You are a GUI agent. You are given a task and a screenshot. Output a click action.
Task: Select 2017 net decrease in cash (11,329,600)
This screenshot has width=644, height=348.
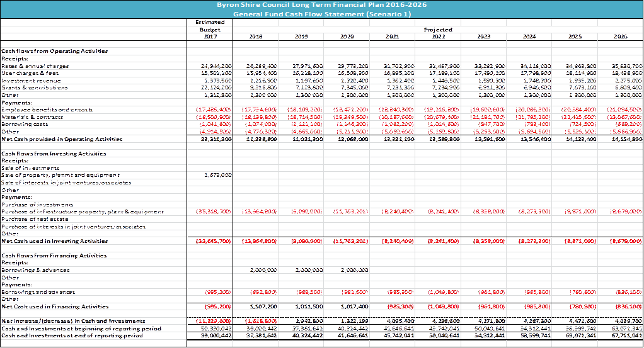[214, 321]
